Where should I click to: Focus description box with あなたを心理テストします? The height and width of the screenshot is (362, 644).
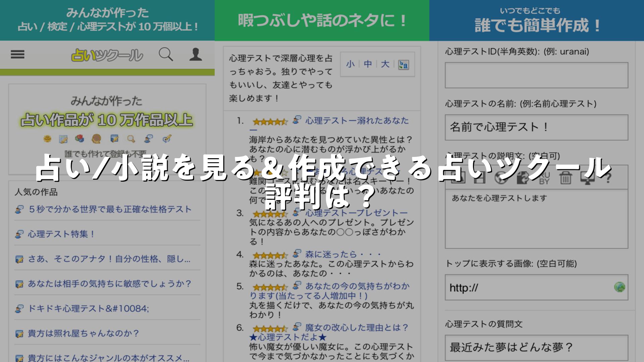point(536,219)
